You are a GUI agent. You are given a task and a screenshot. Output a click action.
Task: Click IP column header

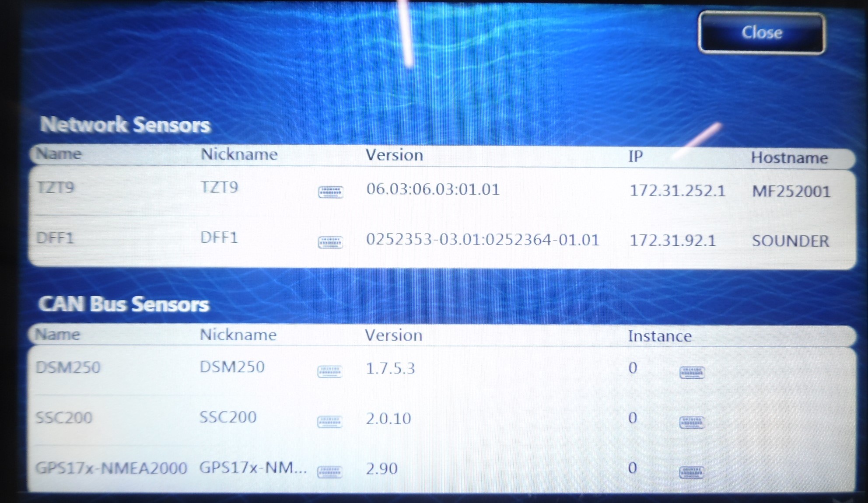point(635,156)
